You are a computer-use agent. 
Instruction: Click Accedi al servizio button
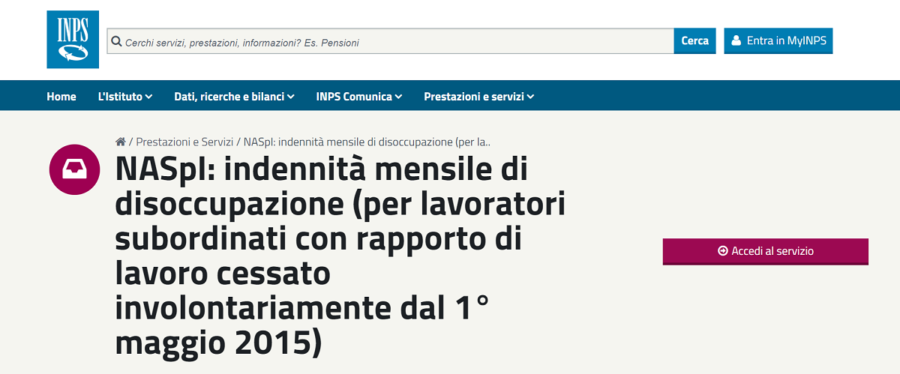(x=765, y=251)
